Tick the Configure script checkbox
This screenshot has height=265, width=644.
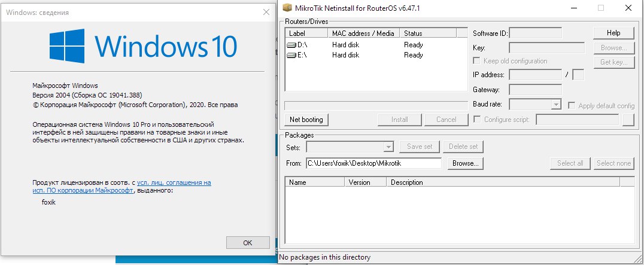click(477, 120)
